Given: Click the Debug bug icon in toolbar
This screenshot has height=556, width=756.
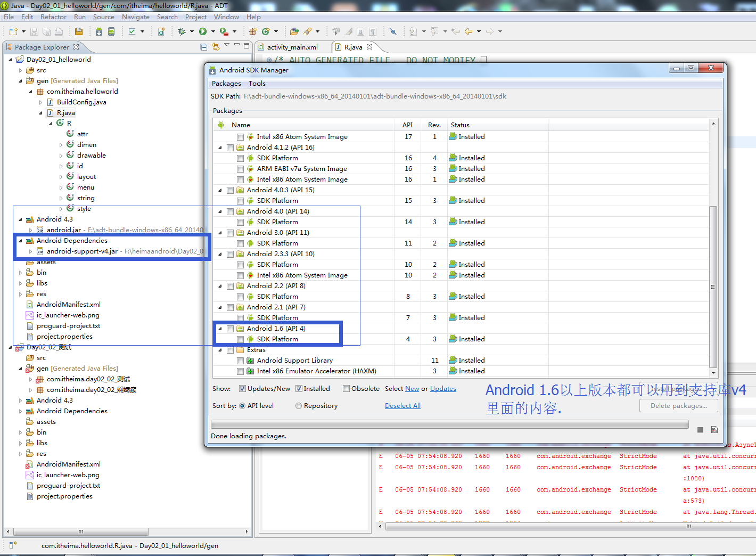Looking at the screenshot, I should [x=182, y=32].
